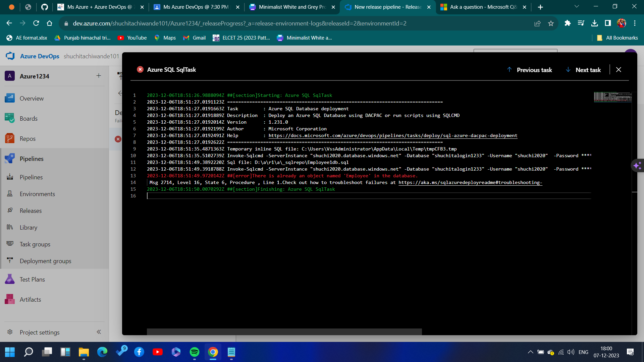Click the plus icon next to Azure1234

pos(99,76)
